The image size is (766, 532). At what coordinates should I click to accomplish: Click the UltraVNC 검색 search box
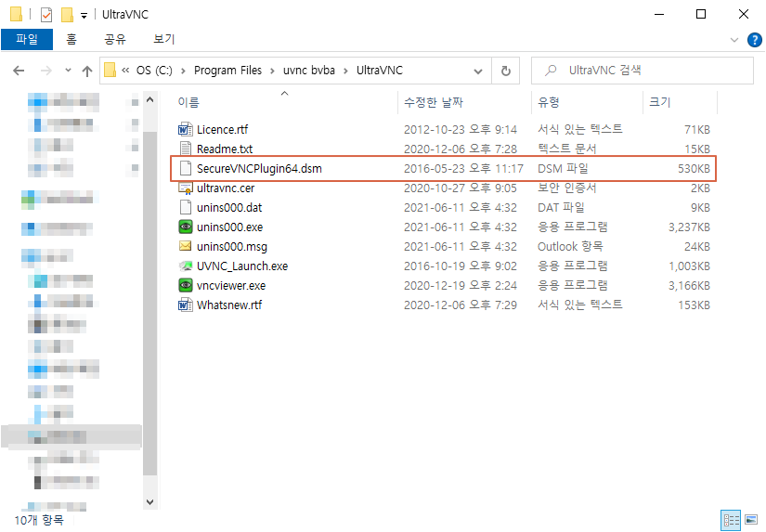point(642,71)
